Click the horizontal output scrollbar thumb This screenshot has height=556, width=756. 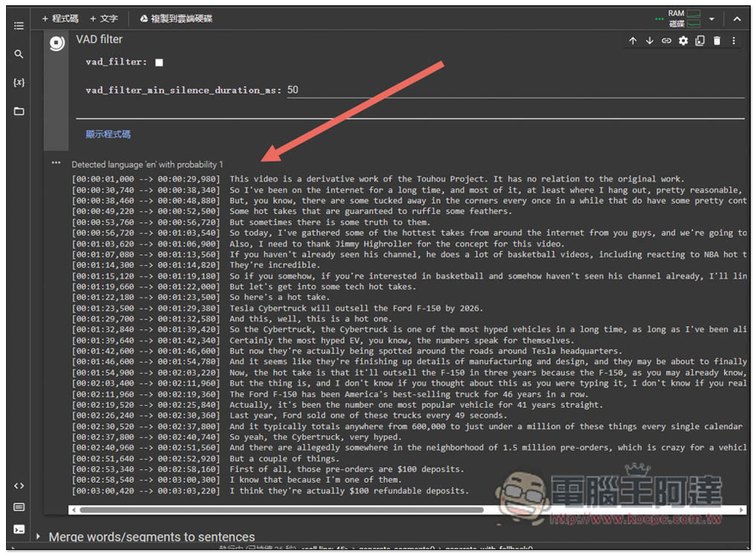pyautogui.click(x=281, y=510)
